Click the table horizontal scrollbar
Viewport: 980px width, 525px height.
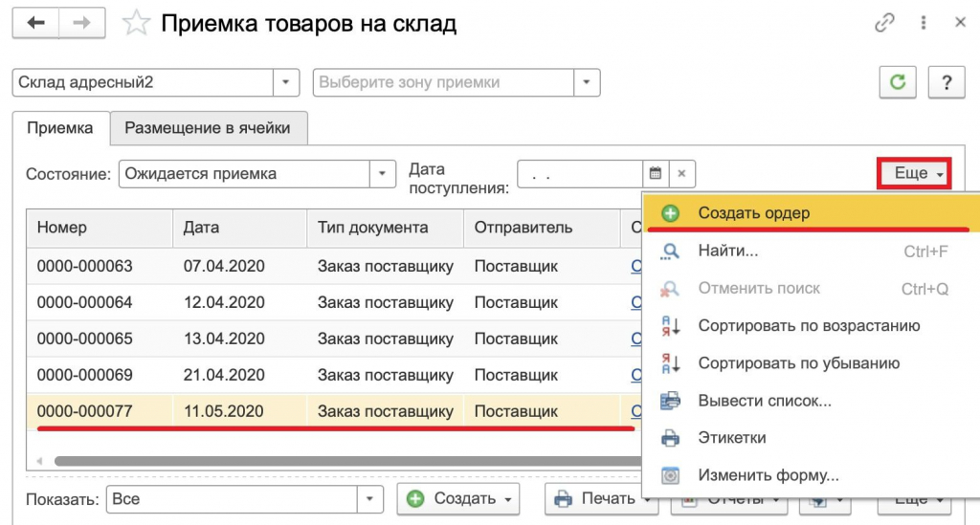(x=347, y=461)
